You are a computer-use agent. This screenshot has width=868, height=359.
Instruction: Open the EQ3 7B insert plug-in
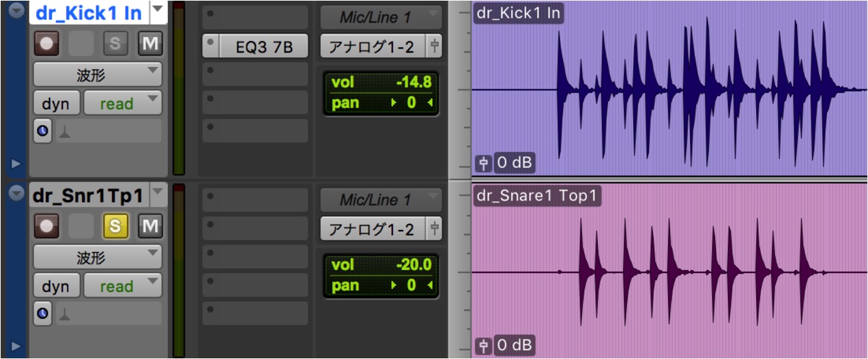coord(264,46)
